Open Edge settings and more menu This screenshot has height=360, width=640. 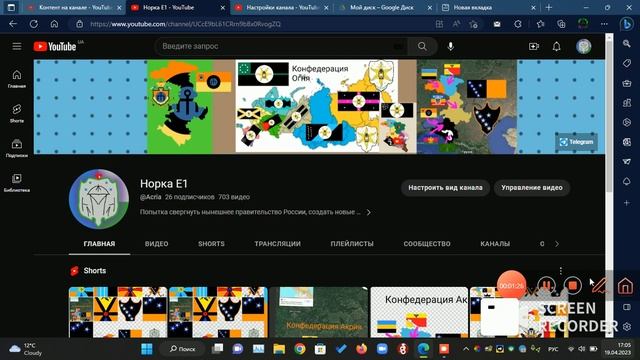pyautogui.click(x=604, y=24)
